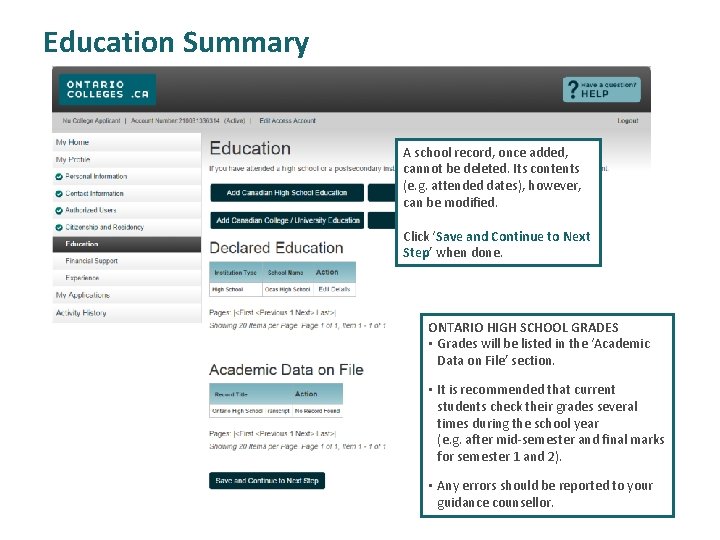
Task: Click the No Record Found cell
Action: coord(317,411)
